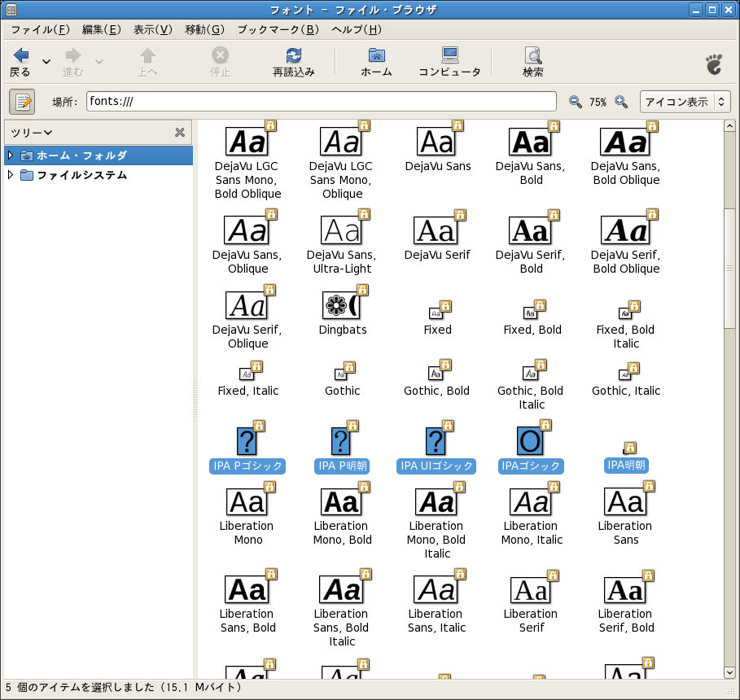
Task: Select the Fixed, Bold font icon
Action: [532, 312]
